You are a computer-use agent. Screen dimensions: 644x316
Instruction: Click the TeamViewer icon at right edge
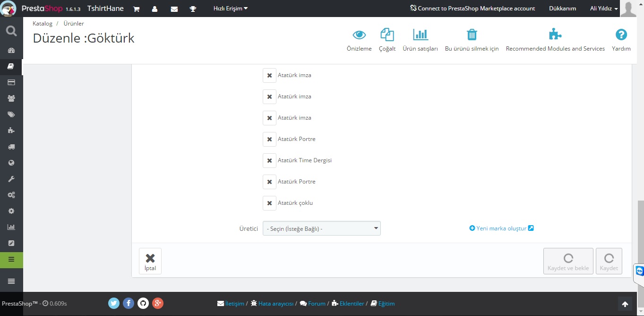[640, 271]
